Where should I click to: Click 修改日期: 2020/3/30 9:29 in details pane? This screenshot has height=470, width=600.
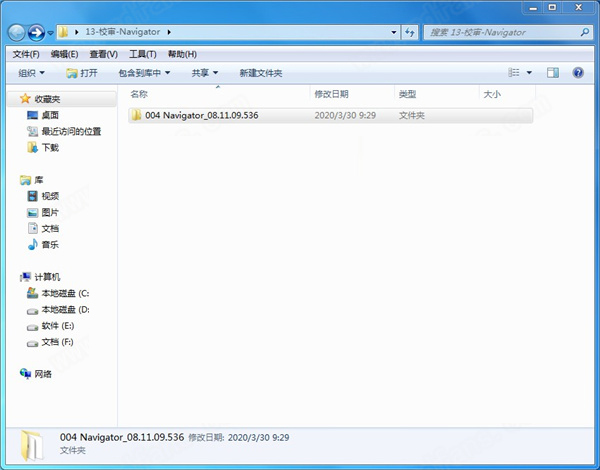(x=239, y=437)
